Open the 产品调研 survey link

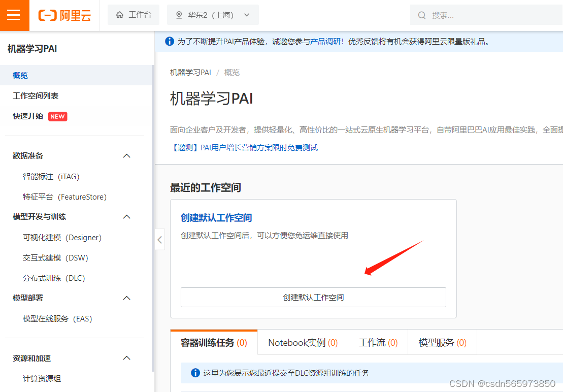[x=325, y=41]
